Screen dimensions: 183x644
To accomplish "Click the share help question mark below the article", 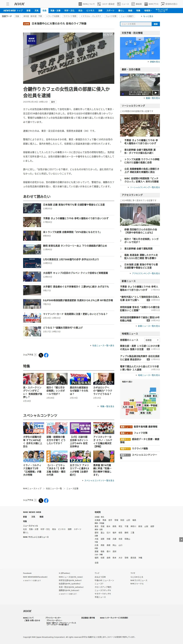I will (35, 355).
